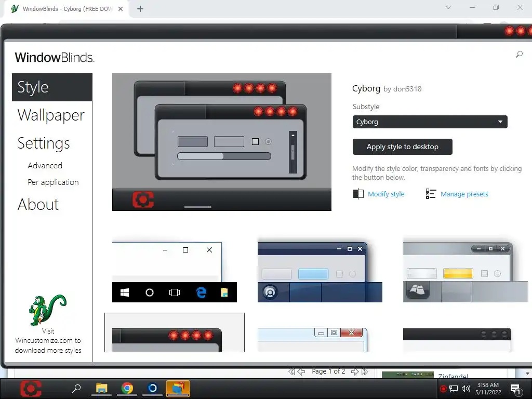Click the WindowBlinds logo
The height and width of the screenshot is (399, 532).
[54, 57]
